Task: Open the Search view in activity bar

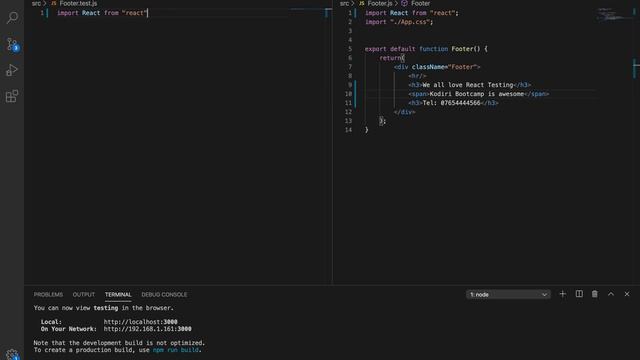Action: (x=12, y=18)
